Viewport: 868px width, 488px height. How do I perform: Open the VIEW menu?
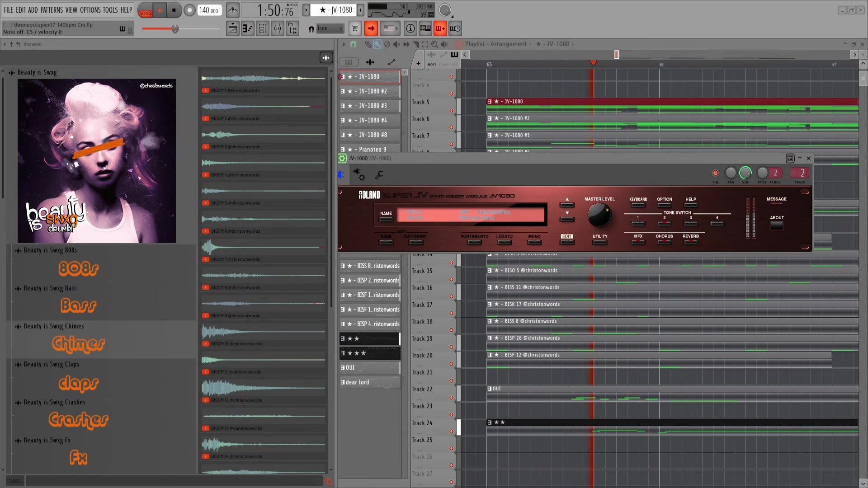(71, 10)
